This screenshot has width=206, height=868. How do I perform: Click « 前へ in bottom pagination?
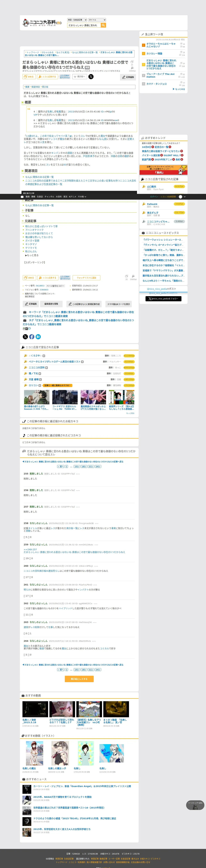tap(61, 670)
